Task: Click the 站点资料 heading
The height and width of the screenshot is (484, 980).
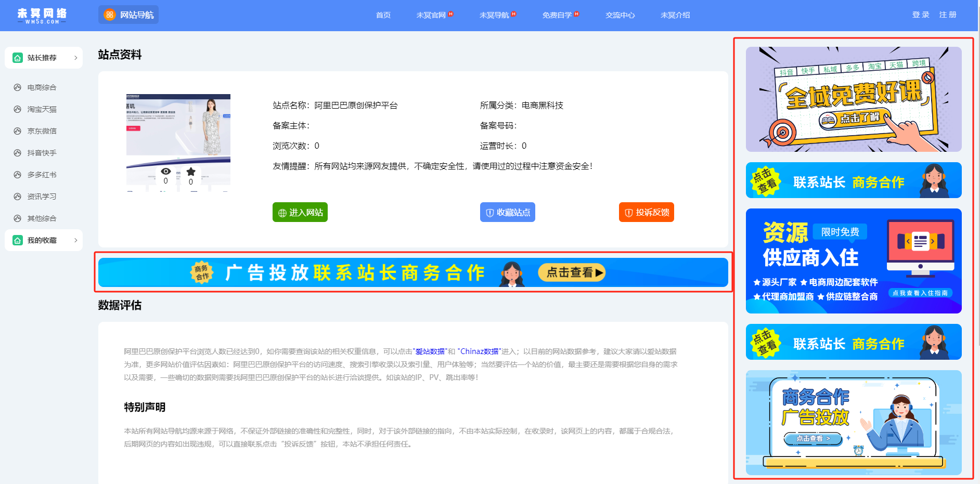Action: [120, 55]
